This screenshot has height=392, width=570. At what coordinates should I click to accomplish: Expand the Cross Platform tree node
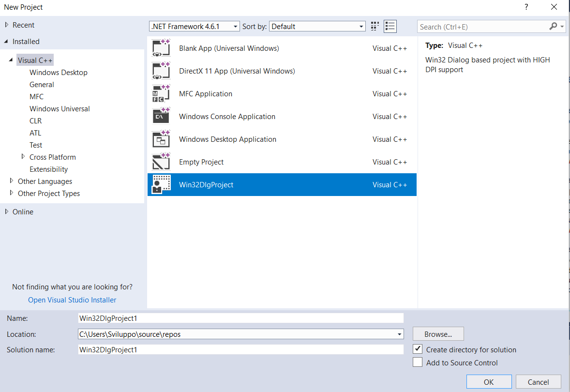tap(23, 157)
